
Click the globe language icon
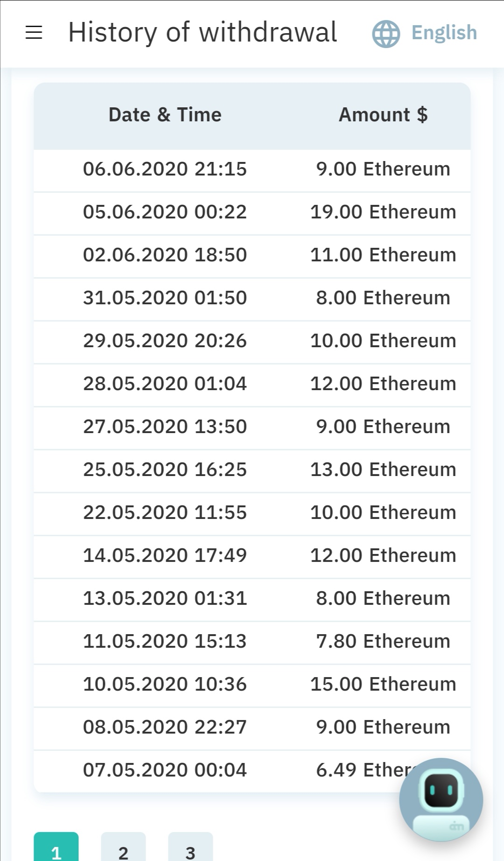pos(386,34)
